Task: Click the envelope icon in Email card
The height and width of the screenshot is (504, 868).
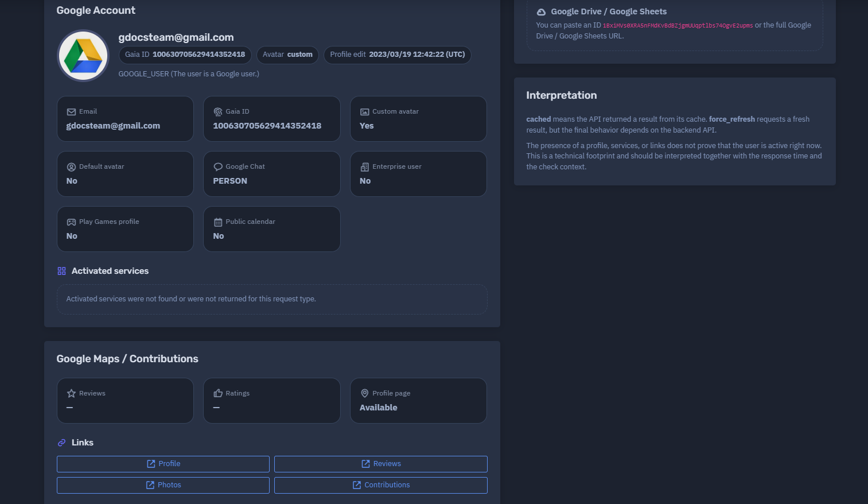Action: tap(71, 112)
